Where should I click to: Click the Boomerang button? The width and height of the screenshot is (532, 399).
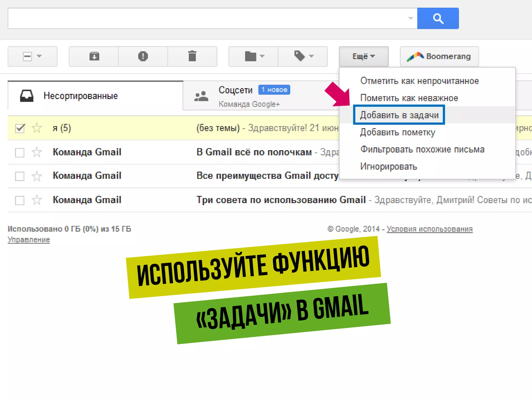click(x=439, y=56)
